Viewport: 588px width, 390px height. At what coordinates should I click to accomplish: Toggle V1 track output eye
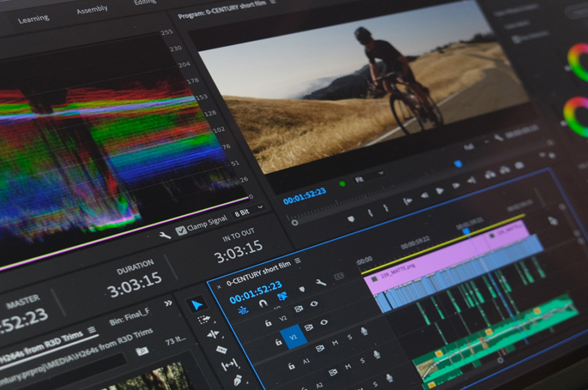click(323, 322)
